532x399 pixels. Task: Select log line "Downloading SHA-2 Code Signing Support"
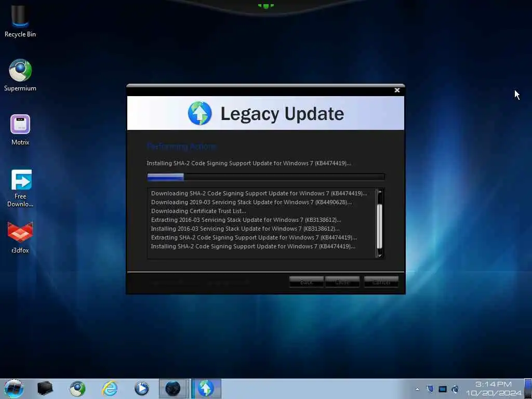coord(259,193)
